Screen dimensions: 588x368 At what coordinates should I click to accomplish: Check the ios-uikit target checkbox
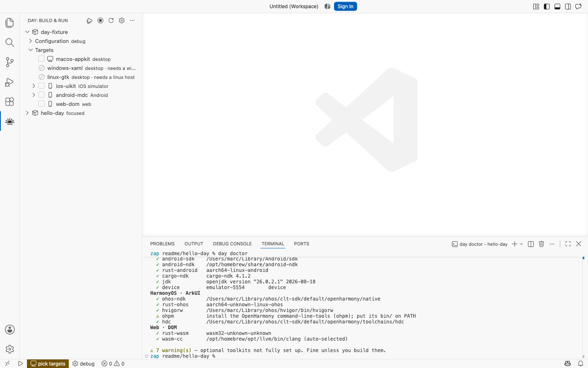42,86
